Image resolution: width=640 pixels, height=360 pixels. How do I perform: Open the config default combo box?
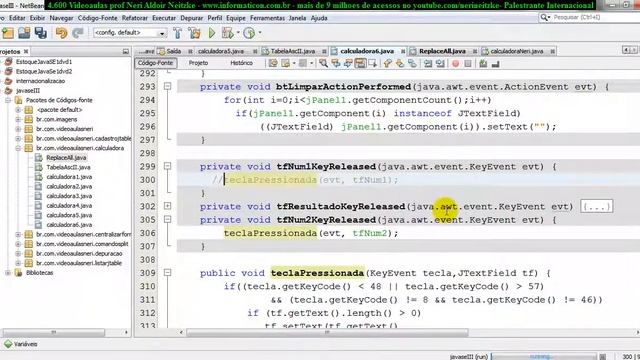(130, 33)
